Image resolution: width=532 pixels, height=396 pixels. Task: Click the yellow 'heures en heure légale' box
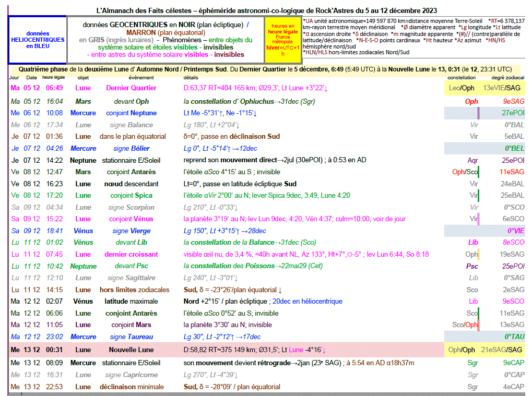coord(282,40)
